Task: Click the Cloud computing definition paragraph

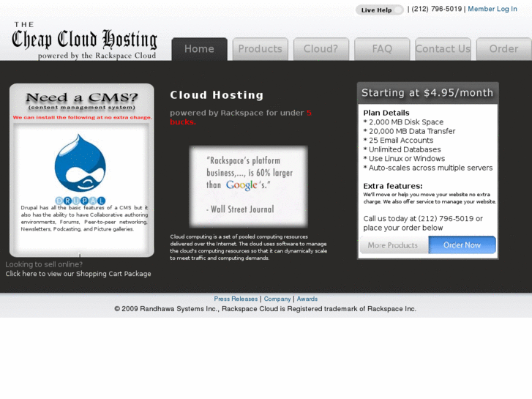Action: [249, 247]
